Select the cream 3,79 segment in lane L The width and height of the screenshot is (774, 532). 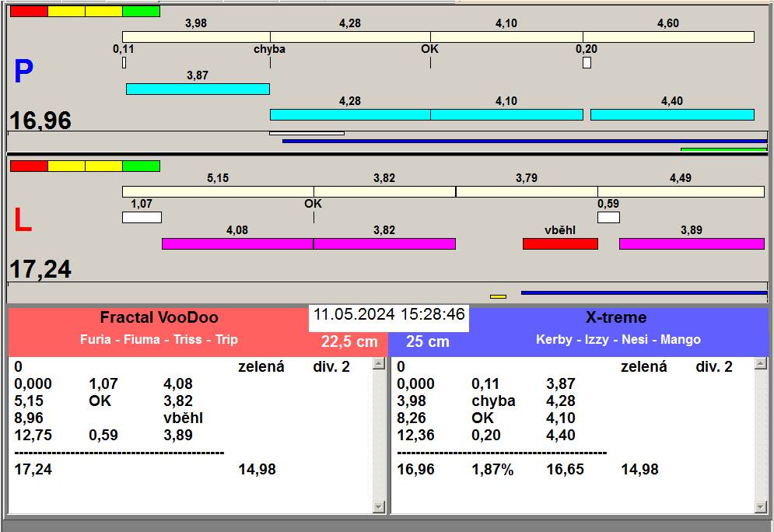coord(527,191)
